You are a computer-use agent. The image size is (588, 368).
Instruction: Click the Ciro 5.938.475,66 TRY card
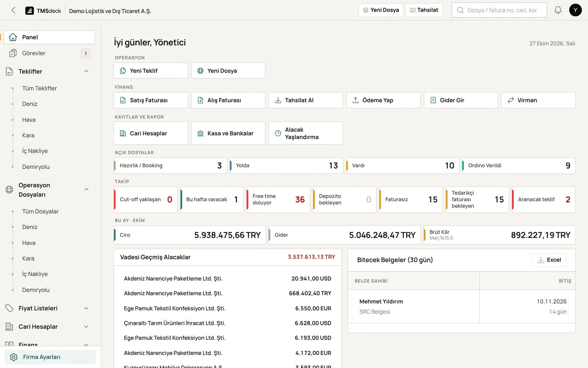pos(190,235)
